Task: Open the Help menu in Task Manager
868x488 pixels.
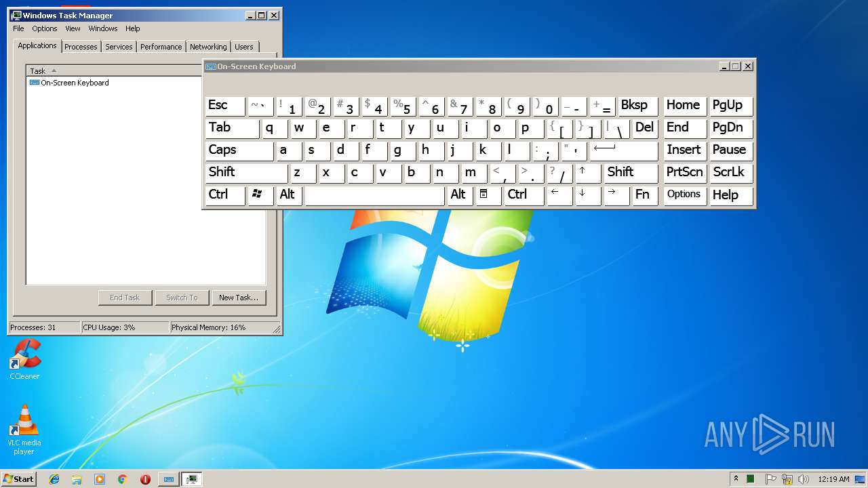Action: tap(133, 28)
